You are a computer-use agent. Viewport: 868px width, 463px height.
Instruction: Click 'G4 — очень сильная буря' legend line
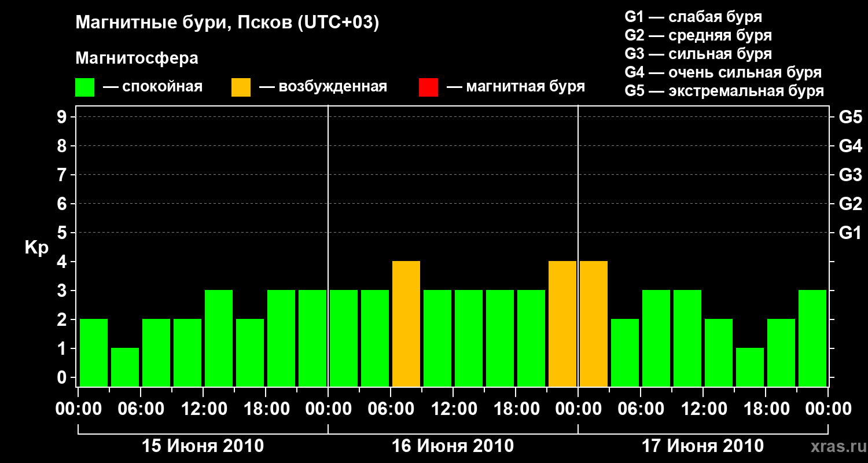(723, 72)
